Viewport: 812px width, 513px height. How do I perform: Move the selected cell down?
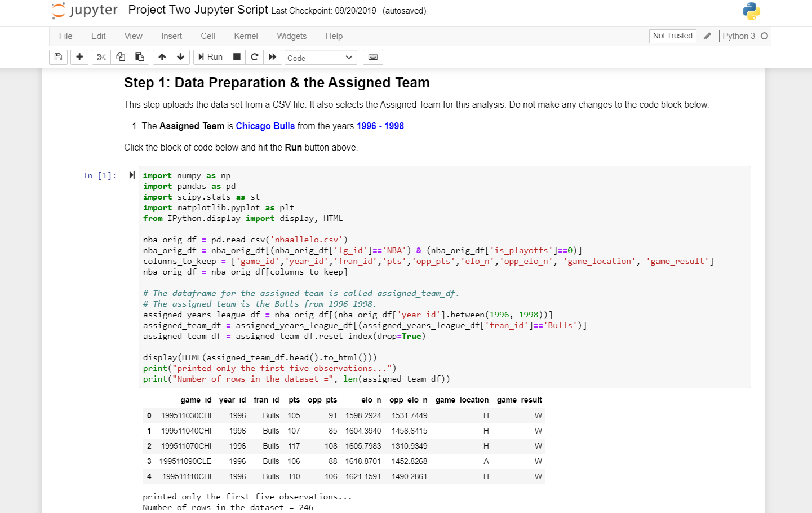[x=180, y=57]
